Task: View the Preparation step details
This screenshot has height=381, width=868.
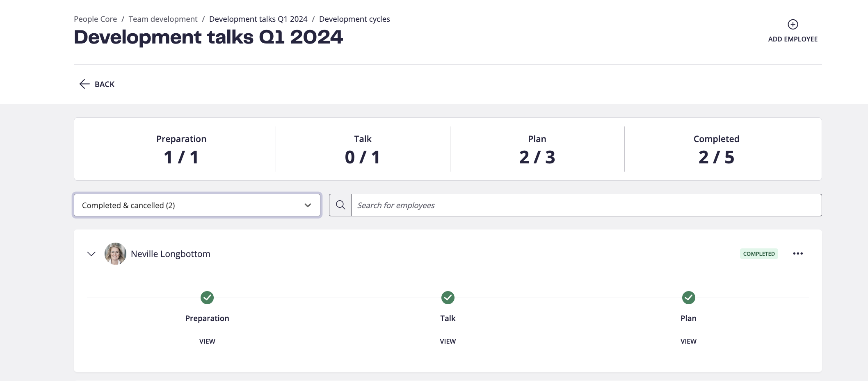Action: tap(207, 341)
